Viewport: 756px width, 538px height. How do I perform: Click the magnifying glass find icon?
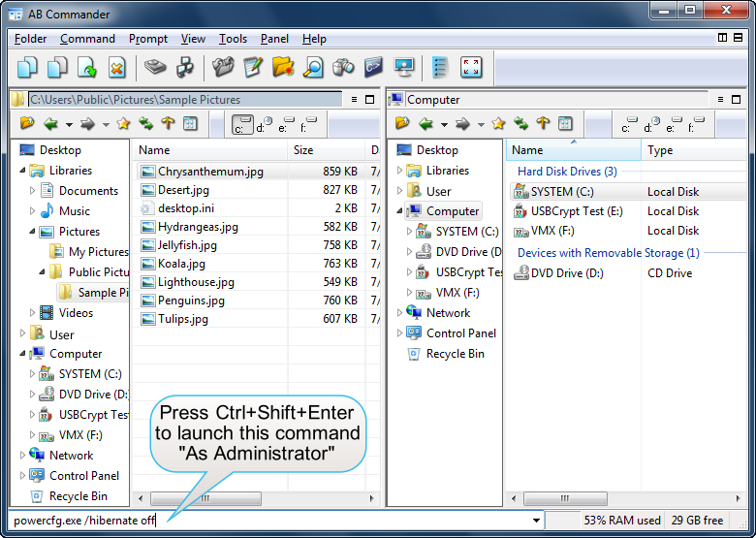coord(313,67)
